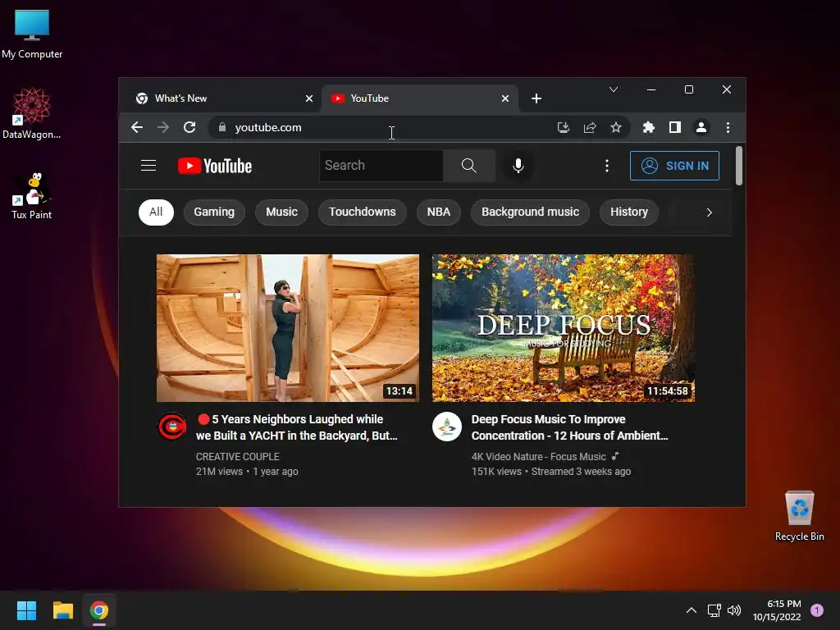Image resolution: width=840 pixels, height=630 pixels.
Task: Click the YouTube logo to go home
Action: (x=215, y=166)
